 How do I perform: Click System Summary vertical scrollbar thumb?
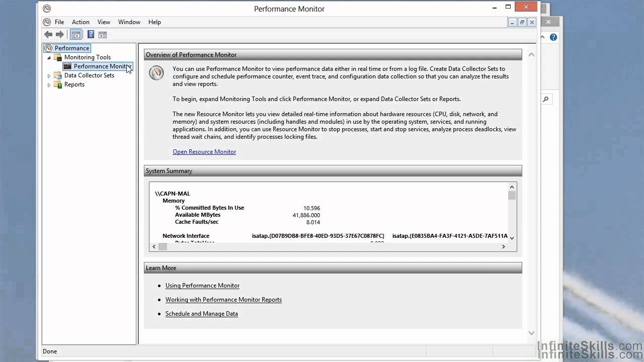pyautogui.click(x=512, y=196)
